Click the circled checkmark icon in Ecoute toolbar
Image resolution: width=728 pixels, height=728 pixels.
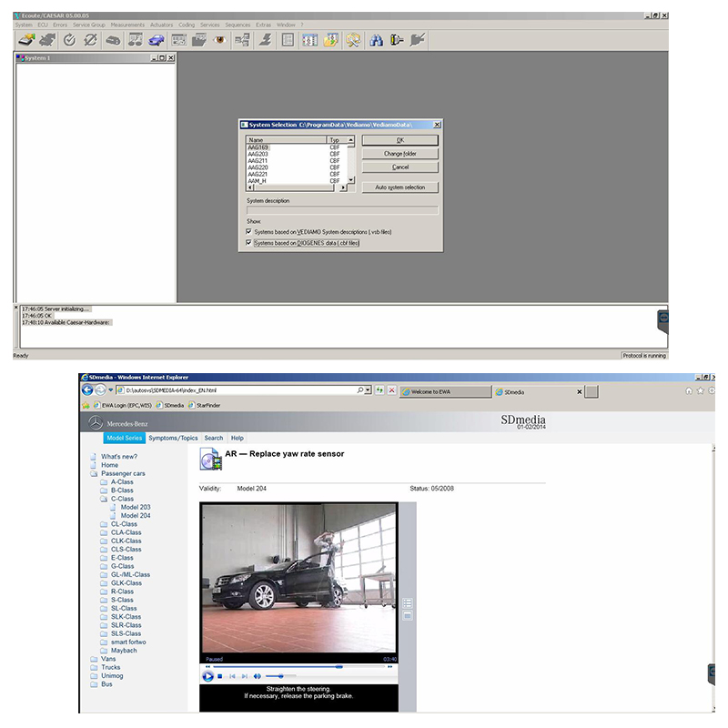click(70, 40)
